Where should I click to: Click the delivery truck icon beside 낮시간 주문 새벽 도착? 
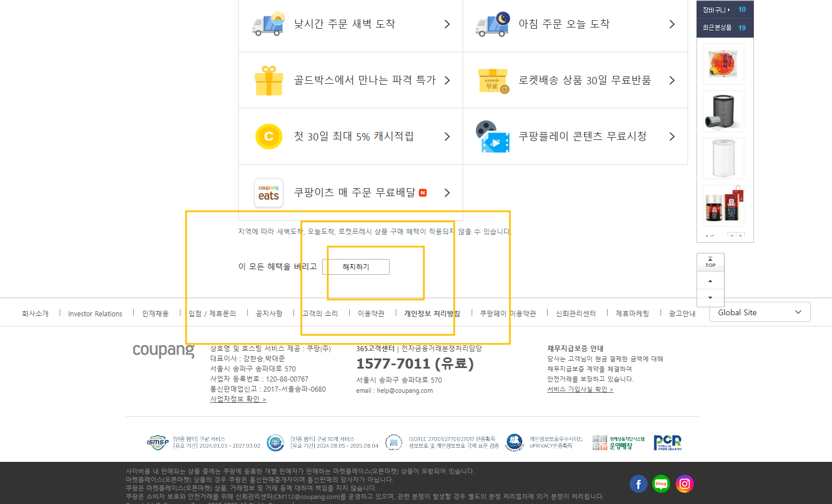(x=269, y=24)
